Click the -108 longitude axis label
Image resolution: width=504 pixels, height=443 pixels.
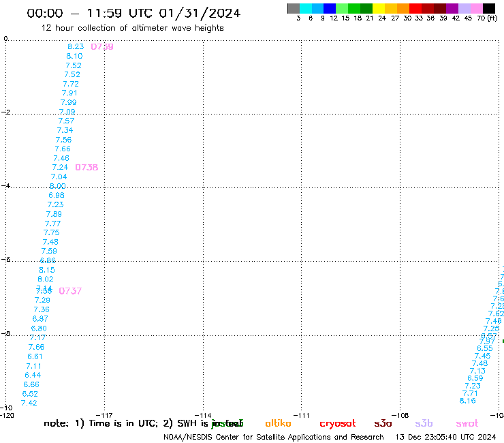[x=400, y=415]
